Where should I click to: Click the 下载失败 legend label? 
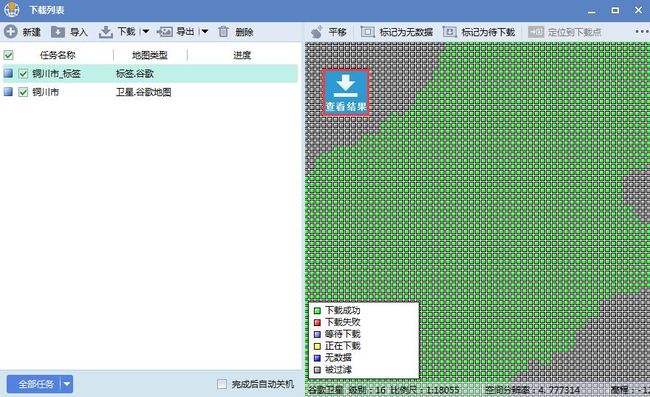pyautogui.click(x=342, y=322)
